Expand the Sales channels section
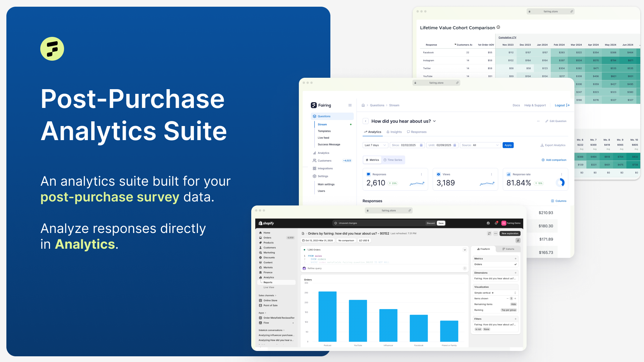Viewport: 644px width, 362px height. [x=267, y=295]
